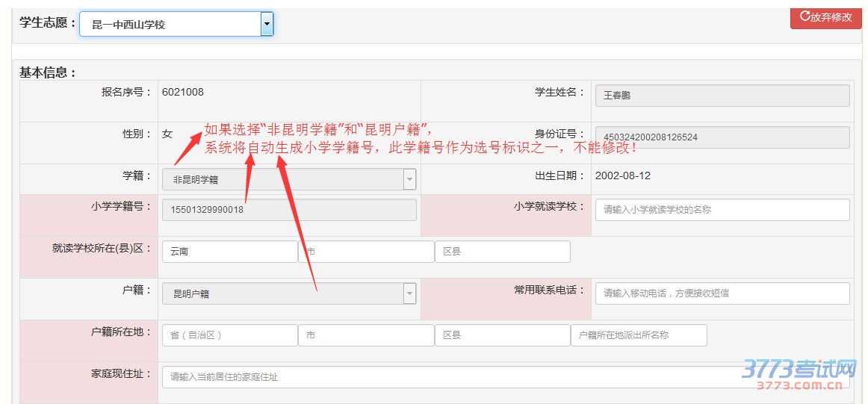The image size is (868, 404).
Task: Focus the 小学就读学校 name input
Action: [x=722, y=210]
